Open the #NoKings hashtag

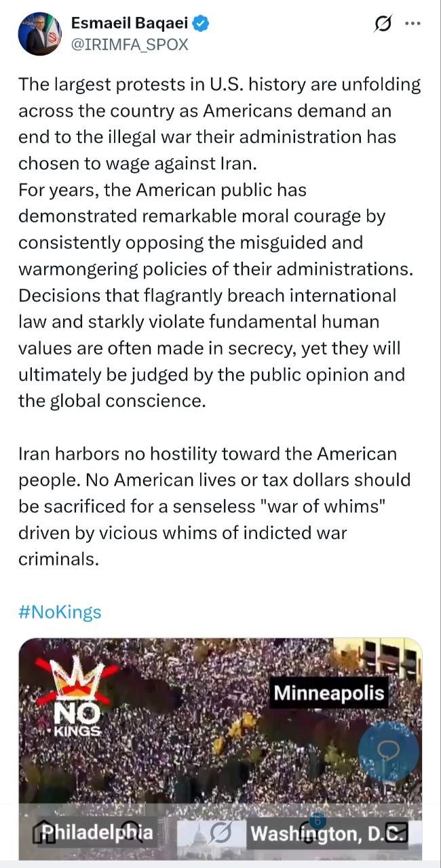coord(60,612)
